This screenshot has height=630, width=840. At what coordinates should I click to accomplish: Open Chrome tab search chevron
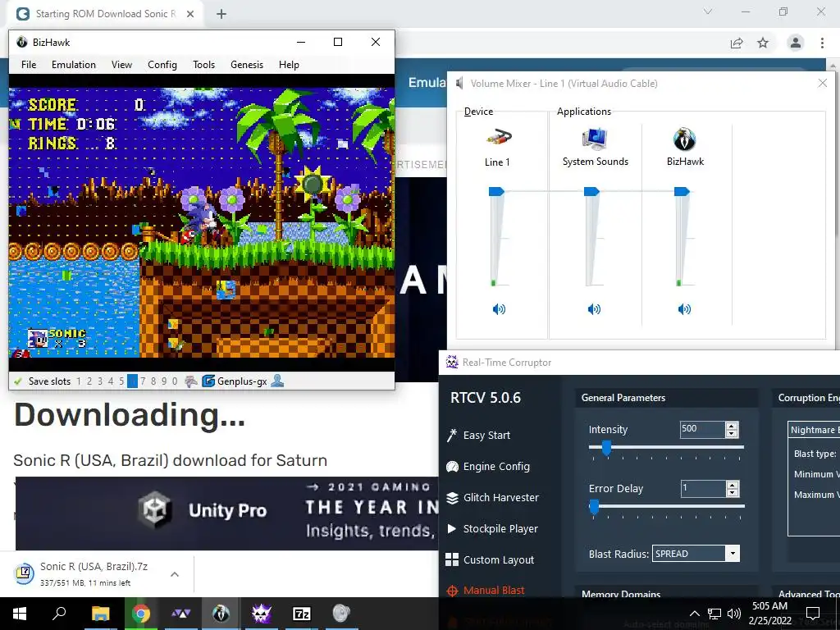click(708, 11)
